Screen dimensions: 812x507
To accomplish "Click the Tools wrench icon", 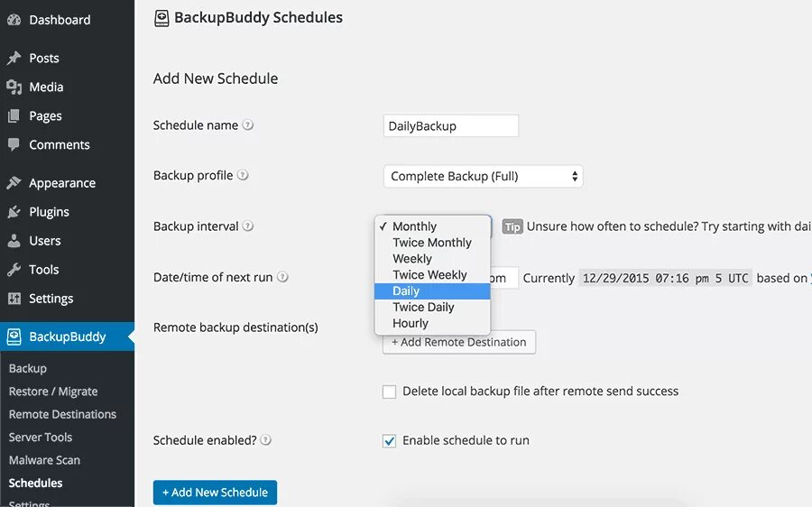I will 14,270.
